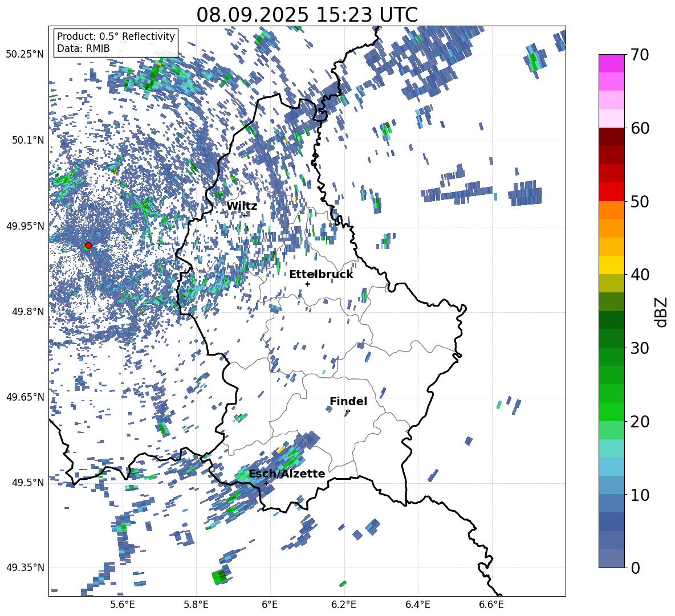The height and width of the screenshot is (616, 675).
Task: Click the colorbar tick value 70
Action: click(640, 55)
